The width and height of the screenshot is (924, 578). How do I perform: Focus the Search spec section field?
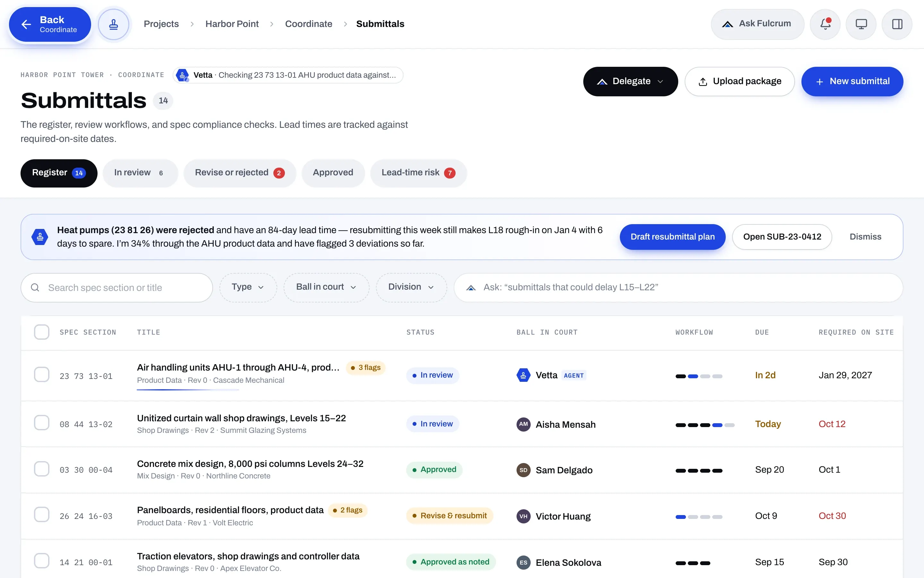click(x=116, y=287)
